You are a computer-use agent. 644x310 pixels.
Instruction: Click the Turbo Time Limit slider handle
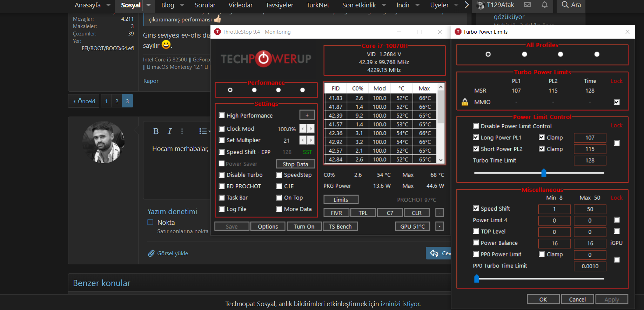click(544, 173)
